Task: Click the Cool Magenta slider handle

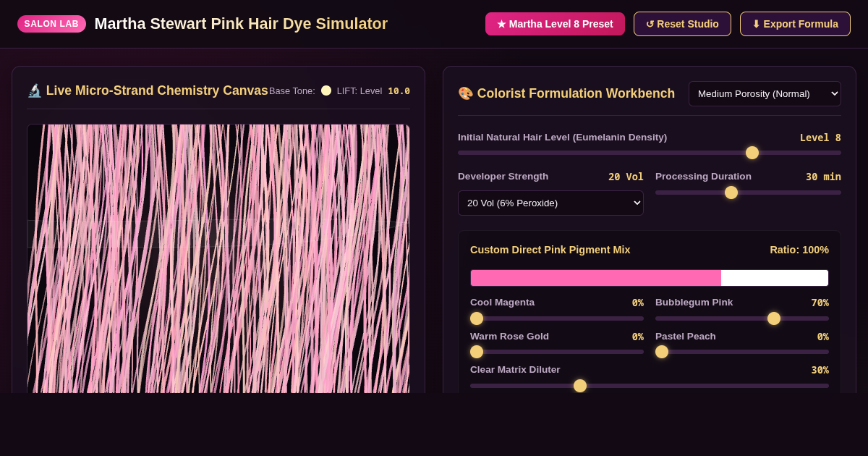Action: click(x=477, y=318)
